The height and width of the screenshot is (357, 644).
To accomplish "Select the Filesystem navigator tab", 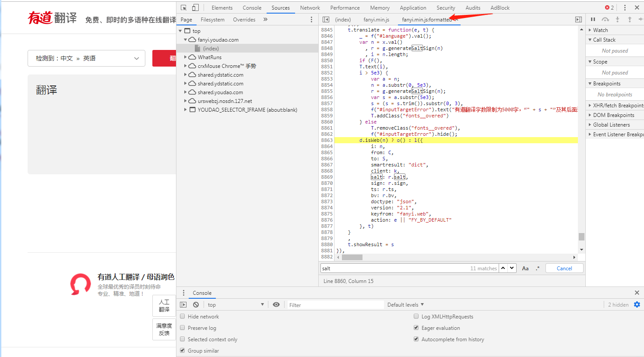I will 212,20.
